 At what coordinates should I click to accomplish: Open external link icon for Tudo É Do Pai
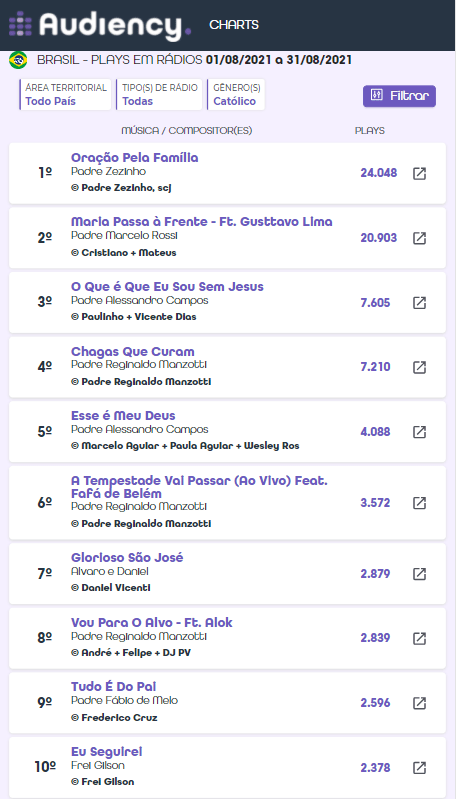419,703
